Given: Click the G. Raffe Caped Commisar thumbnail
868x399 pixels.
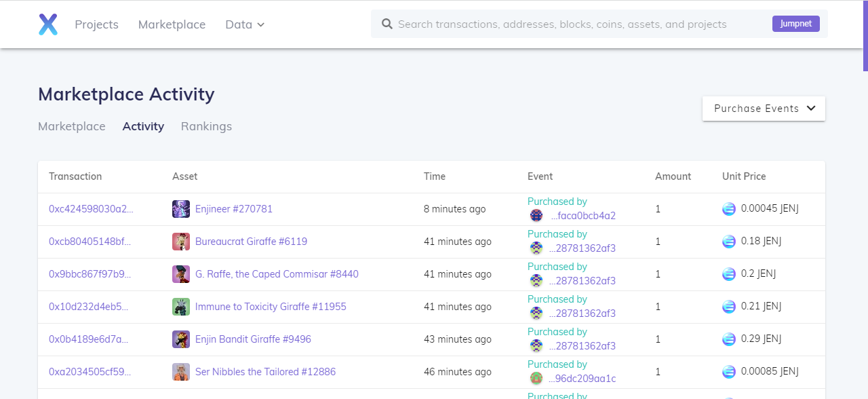Looking at the screenshot, I should tap(181, 274).
